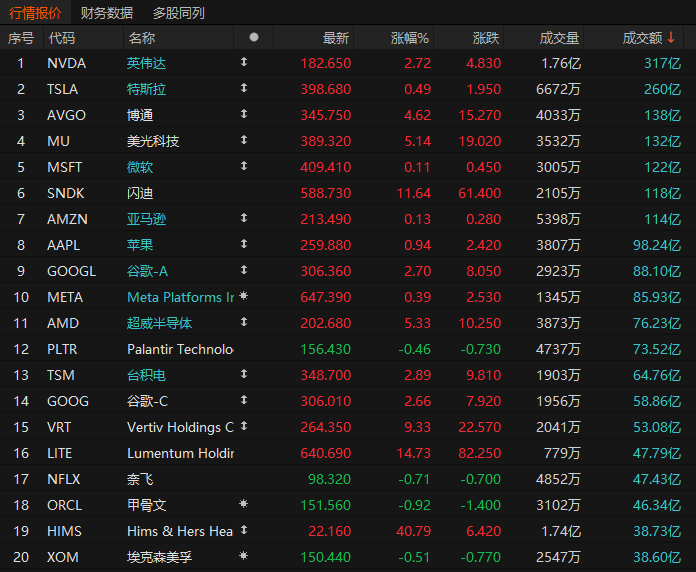Click the star icon in ORCL row
Image resolution: width=696 pixels, height=572 pixels.
click(x=244, y=504)
